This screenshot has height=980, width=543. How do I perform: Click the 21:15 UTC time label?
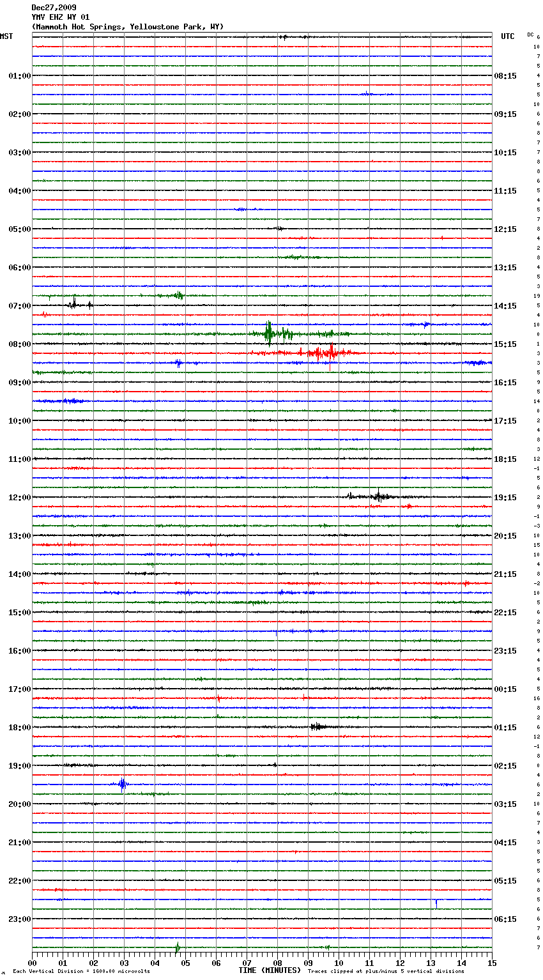505,574
